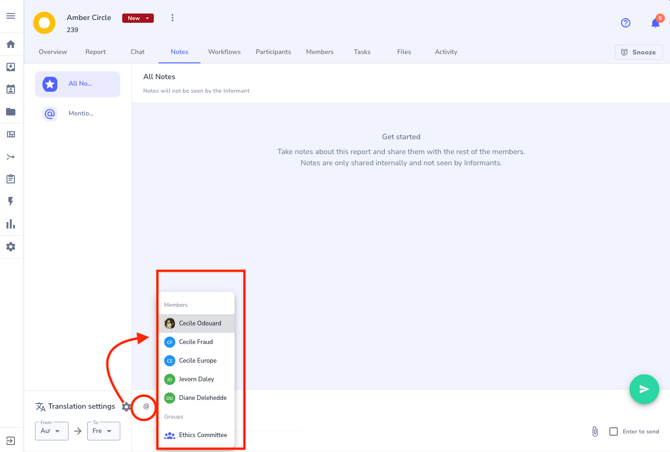Click the notifications bell icon

tap(655, 23)
